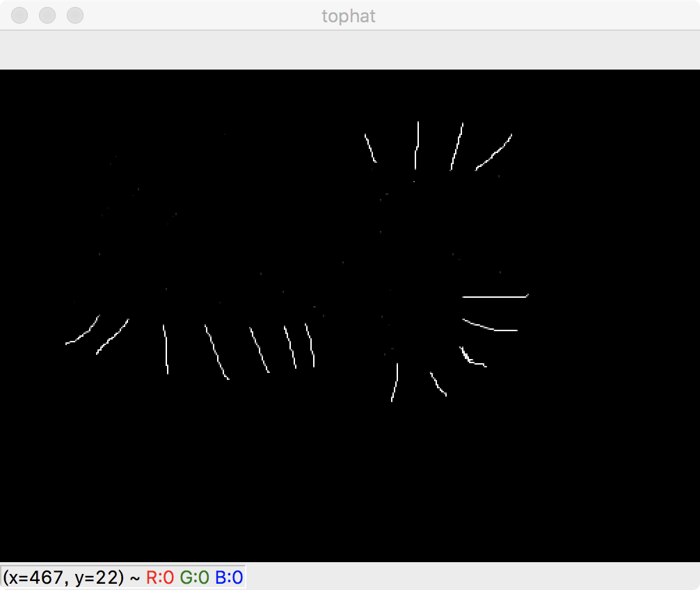The image size is (700, 590).
Task: Click the minimize window button
Action: [47, 15]
